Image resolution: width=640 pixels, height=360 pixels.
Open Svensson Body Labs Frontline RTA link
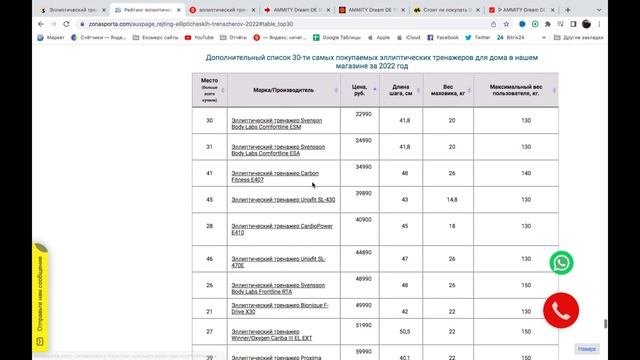click(278, 289)
